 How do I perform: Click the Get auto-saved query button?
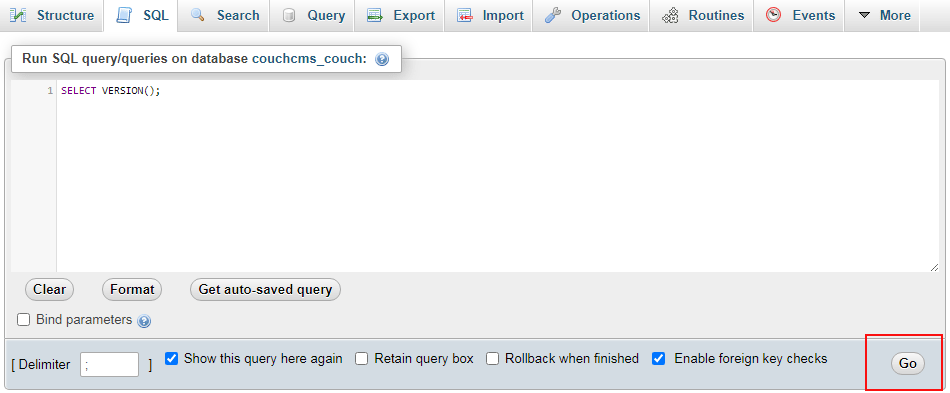[265, 289]
